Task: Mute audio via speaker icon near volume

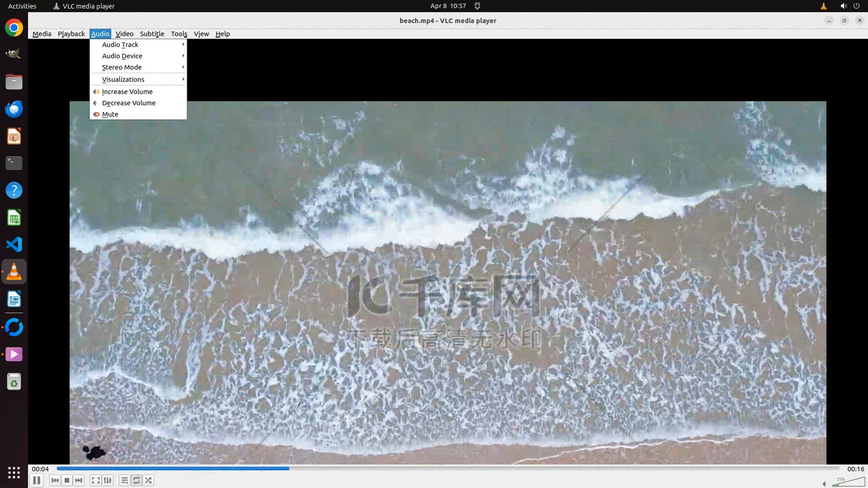Action: pyautogui.click(x=825, y=483)
